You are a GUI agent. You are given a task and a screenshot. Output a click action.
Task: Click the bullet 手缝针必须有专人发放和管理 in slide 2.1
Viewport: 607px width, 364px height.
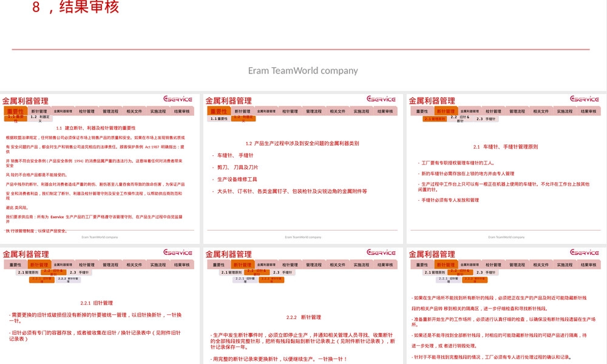(x=450, y=200)
